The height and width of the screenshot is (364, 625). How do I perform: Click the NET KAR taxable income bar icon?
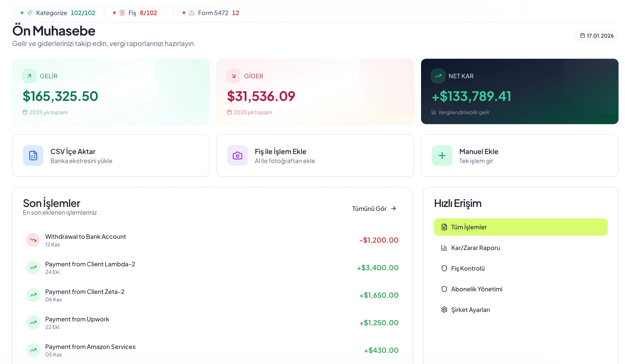(x=434, y=112)
